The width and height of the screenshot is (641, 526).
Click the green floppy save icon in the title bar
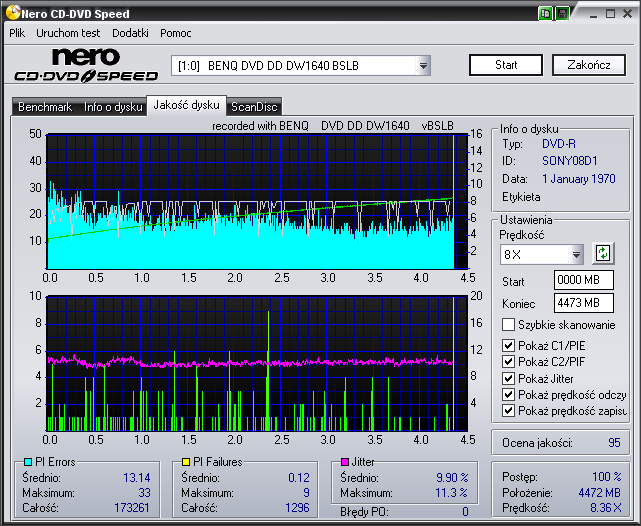[x=563, y=13]
